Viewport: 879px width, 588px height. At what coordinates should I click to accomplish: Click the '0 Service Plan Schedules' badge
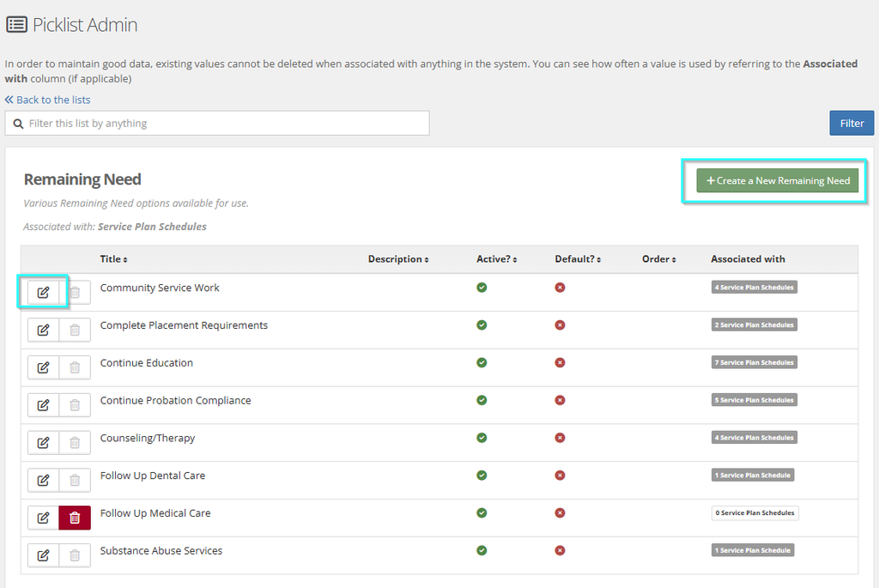click(755, 512)
